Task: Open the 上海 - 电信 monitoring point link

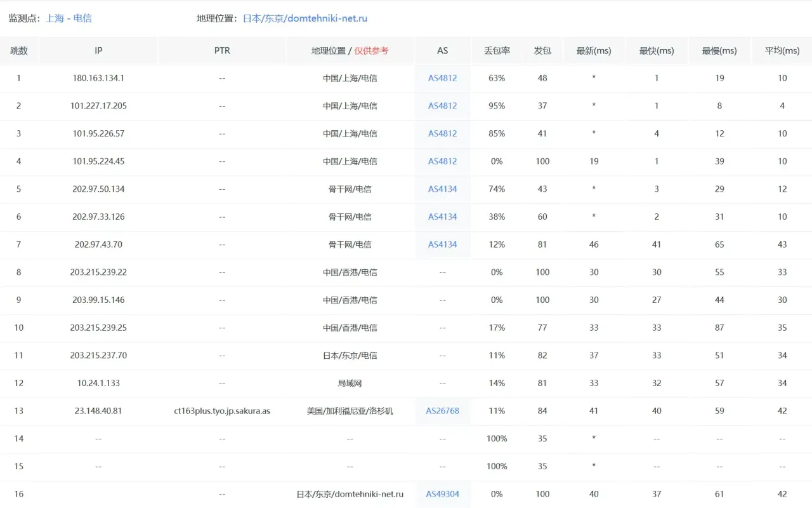Action: [69, 18]
